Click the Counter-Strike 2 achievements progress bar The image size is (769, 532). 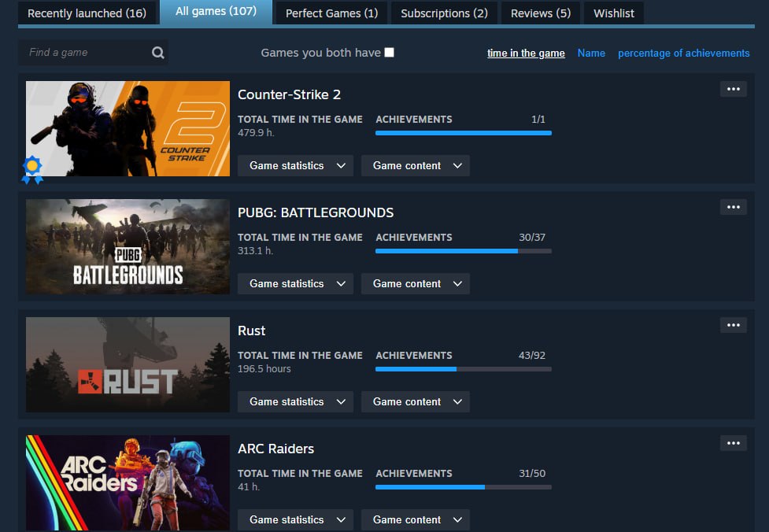point(464,133)
